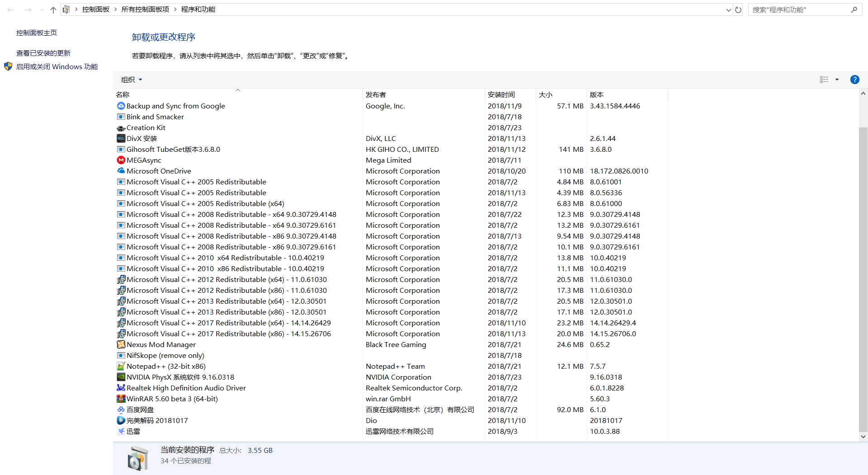This screenshot has height=475, width=868.
Task: Click the Notepad++ Team publisher cell
Action: pyautogui.click(x=395, y=366)
